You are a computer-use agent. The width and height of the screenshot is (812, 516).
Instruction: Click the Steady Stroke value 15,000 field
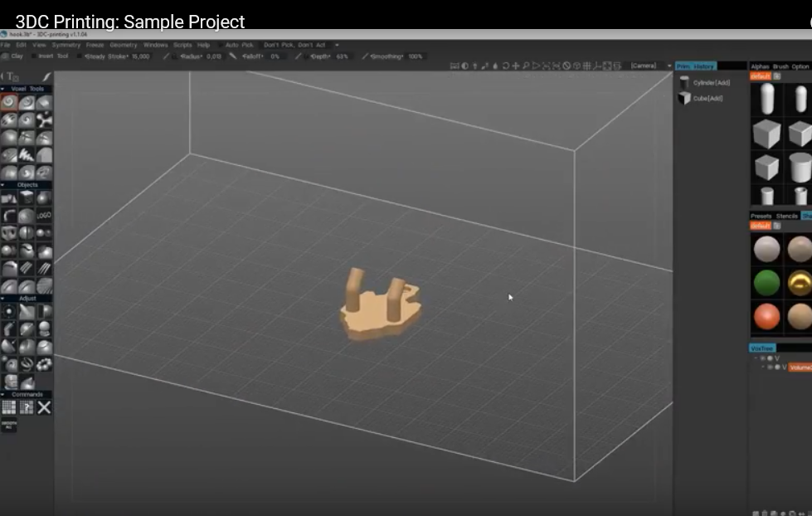140,56
